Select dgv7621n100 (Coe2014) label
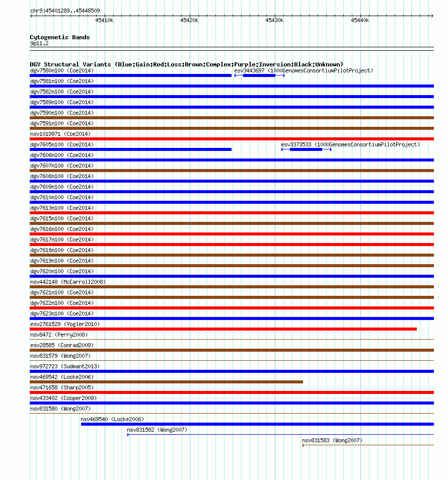Viewport: 448px width, 480px height. point(62,292)
